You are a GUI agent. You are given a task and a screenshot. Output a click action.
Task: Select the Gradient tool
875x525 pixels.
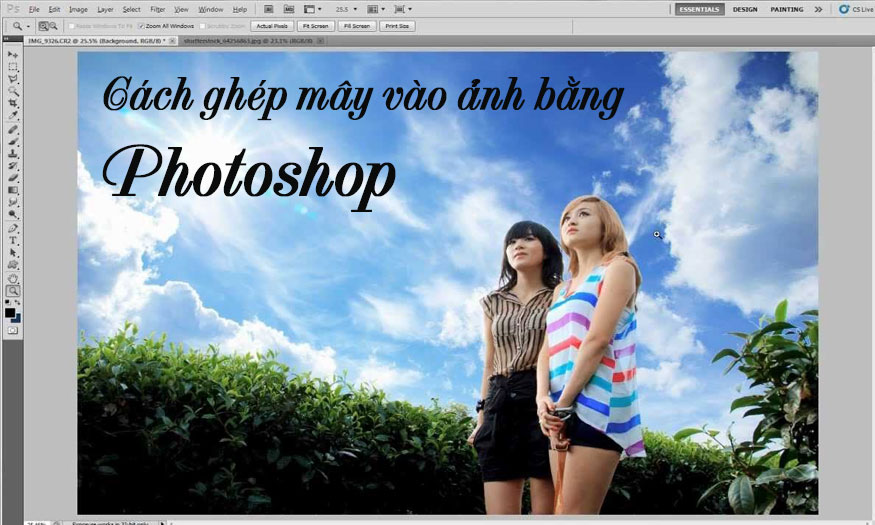[12, 190]
